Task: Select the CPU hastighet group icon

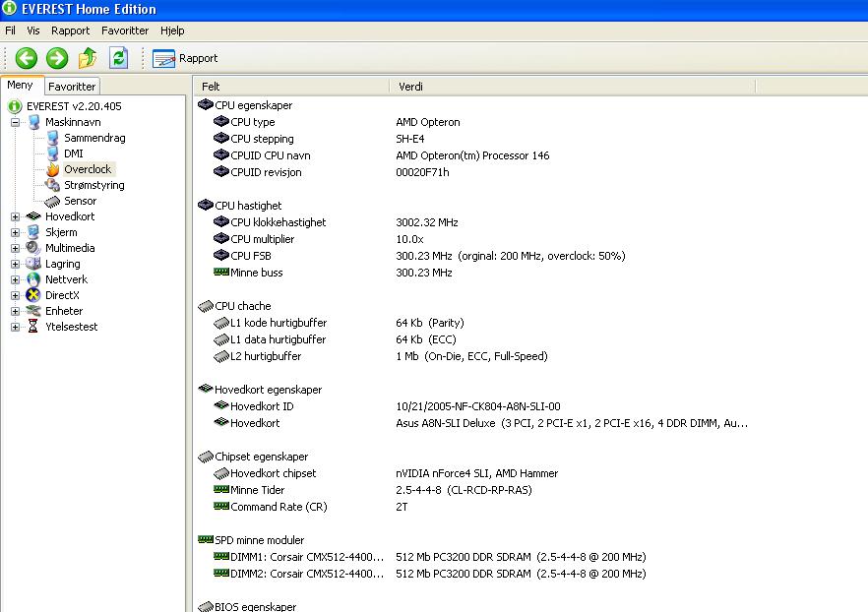Action: (x=206, y=206)
